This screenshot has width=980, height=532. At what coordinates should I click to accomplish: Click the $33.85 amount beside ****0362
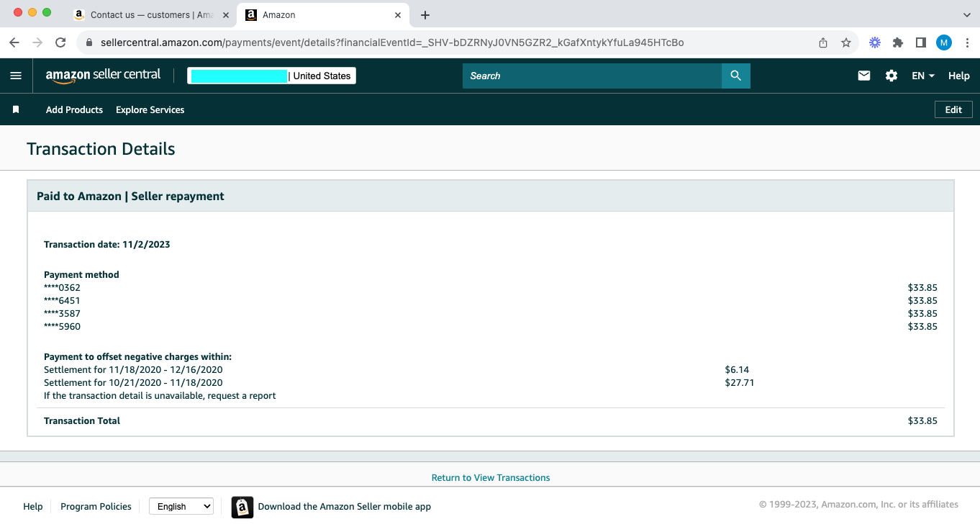point(922,288)
